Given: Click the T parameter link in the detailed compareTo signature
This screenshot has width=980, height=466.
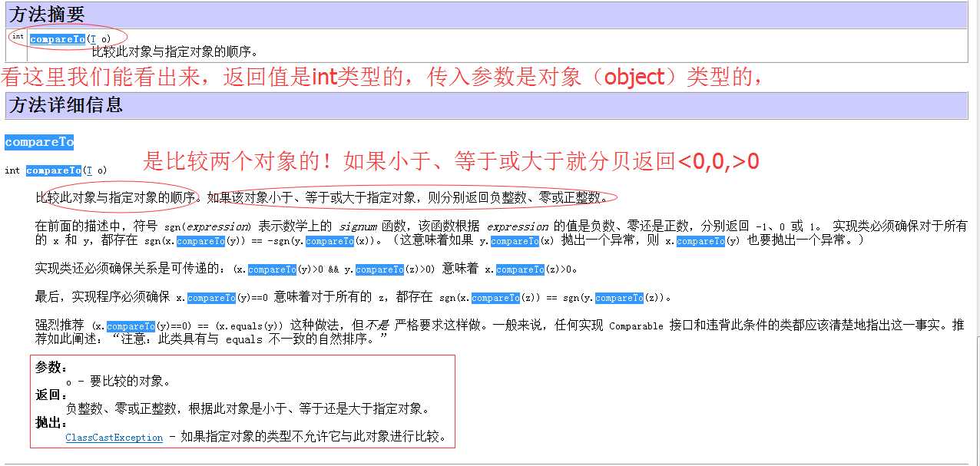Looking at the screenshot, I should (89, 170).
